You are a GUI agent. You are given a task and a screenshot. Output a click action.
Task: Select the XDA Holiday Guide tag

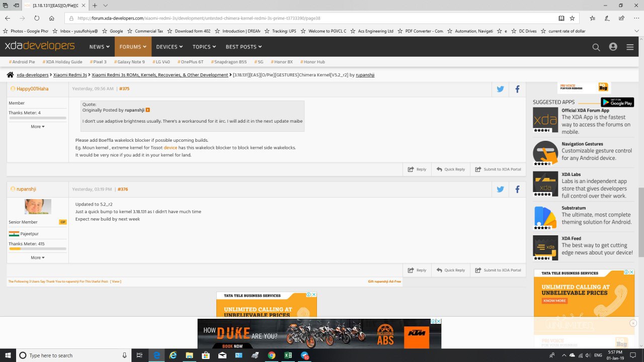point(62,62)
